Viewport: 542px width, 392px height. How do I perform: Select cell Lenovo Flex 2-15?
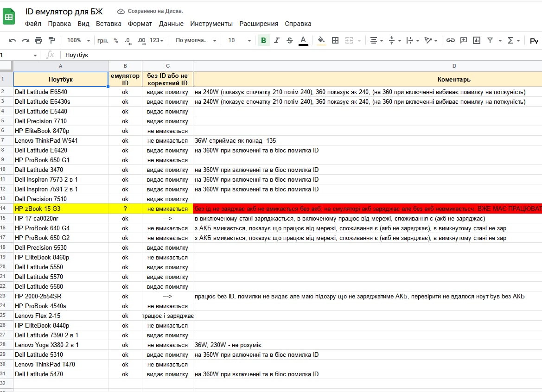point(60,316)
